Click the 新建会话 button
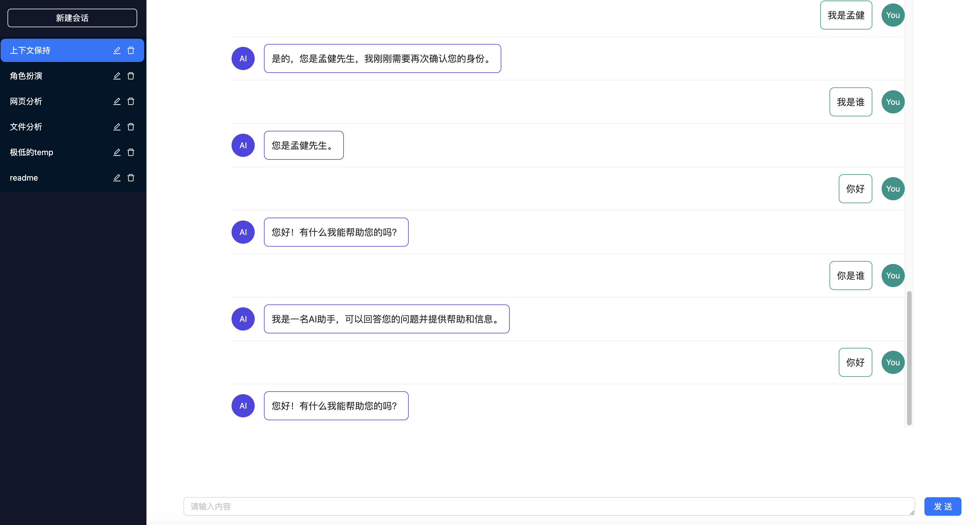This screenshot has height=525, width=980. [72, 18]
